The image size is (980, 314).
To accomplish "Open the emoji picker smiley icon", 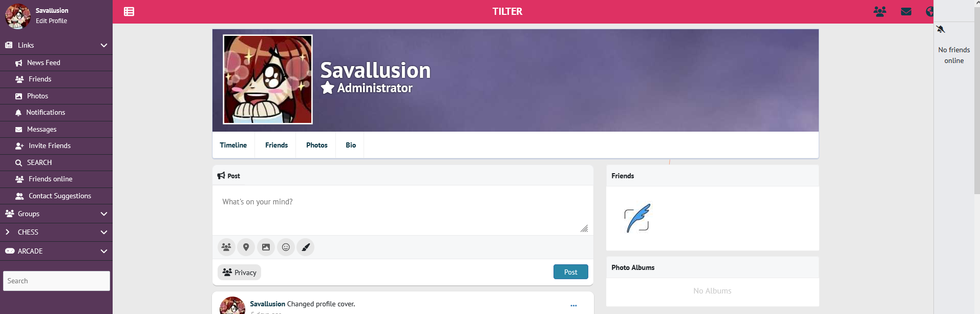I will click(x=286, y=247).
